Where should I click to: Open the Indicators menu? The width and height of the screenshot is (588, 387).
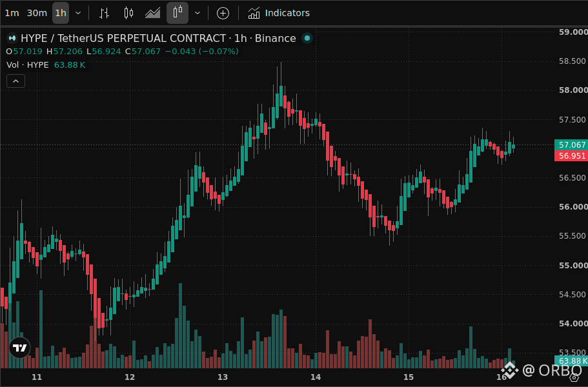click(279, 13)
